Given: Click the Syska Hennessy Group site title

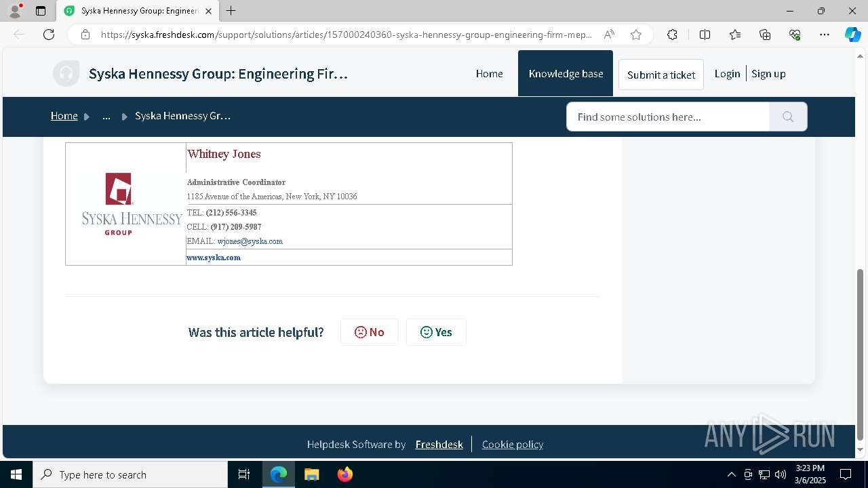Looking at the screenshot, I should pyautogui.click(x=218, y=74).
